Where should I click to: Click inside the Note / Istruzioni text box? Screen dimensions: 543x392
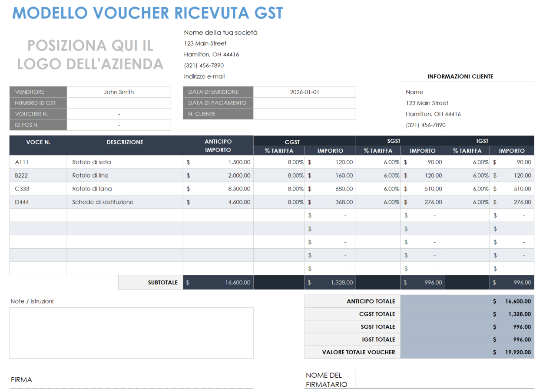coord(130,332)
